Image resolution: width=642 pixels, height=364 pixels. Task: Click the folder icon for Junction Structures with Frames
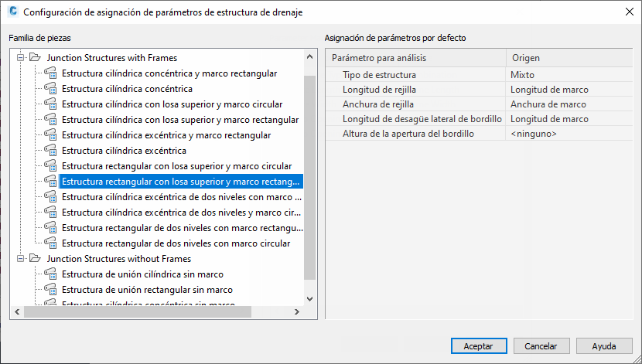click(x=35, y=58)
